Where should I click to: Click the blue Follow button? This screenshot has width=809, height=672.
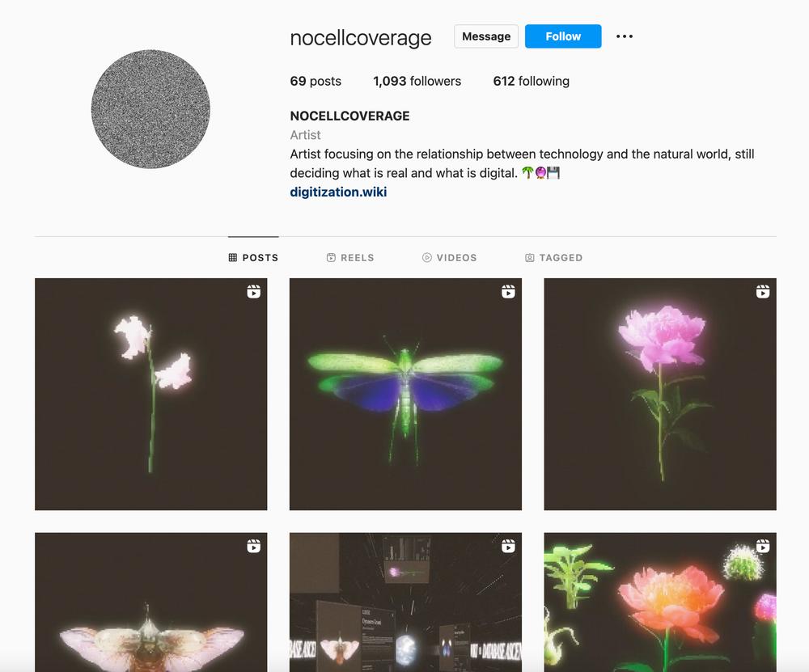563,36
